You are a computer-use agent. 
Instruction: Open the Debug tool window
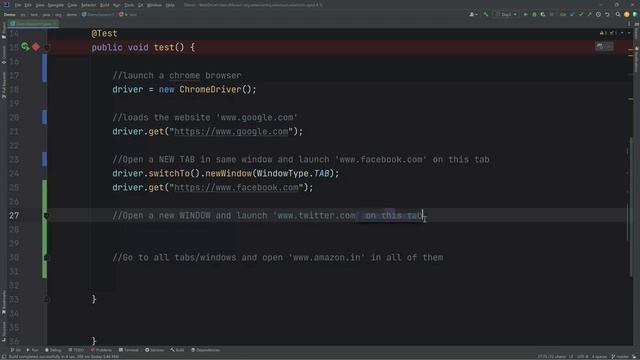click(53, 350)
